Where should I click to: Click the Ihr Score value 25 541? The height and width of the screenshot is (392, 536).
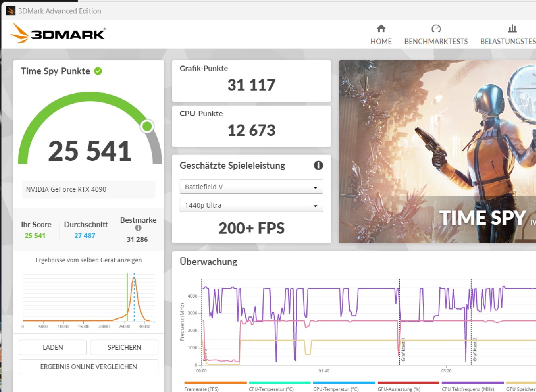[x=35, y=236]
